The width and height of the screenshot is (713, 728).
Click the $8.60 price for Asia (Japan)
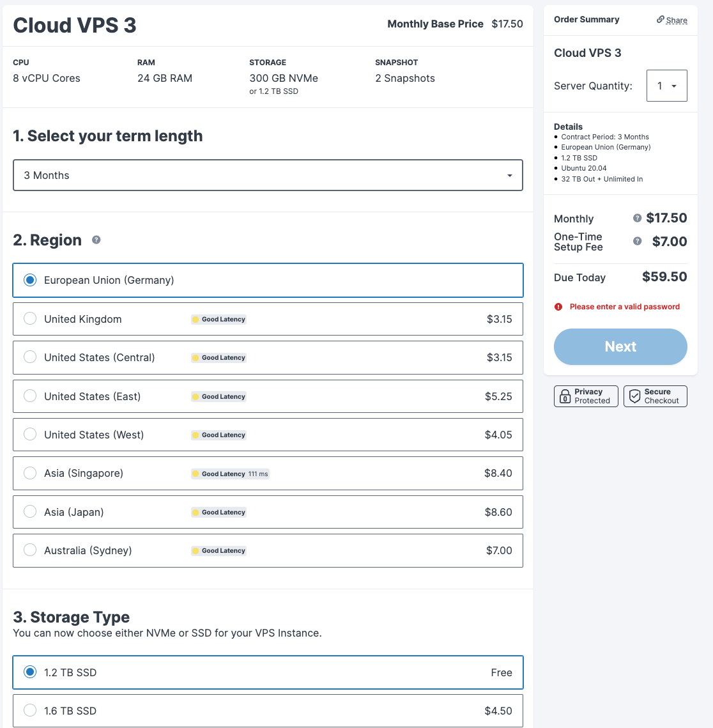point(498,512)
